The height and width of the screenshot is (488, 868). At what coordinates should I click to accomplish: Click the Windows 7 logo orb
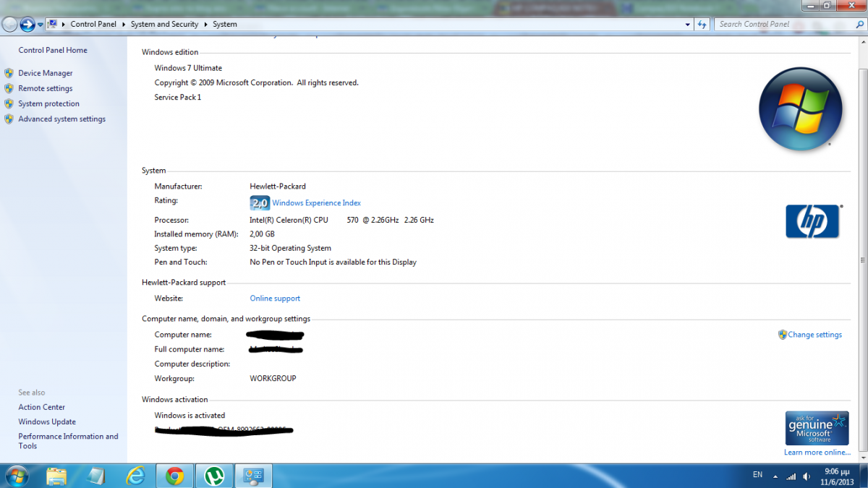tap(800, 109)
